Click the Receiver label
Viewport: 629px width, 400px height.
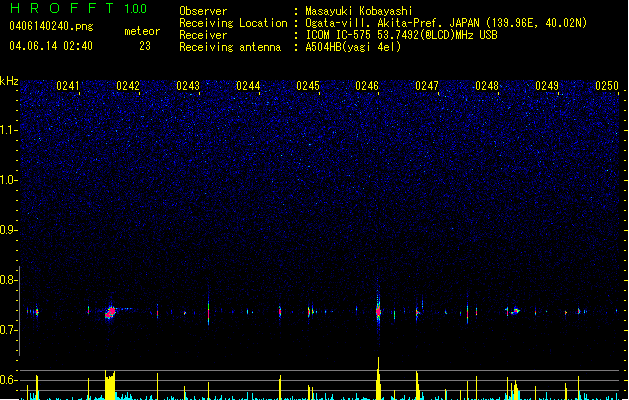coord(203,35)
